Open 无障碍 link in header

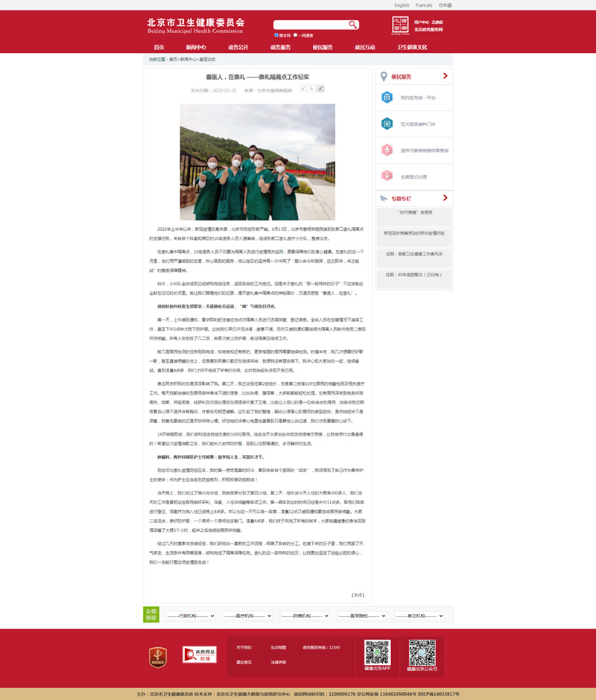tap(437, 22)
